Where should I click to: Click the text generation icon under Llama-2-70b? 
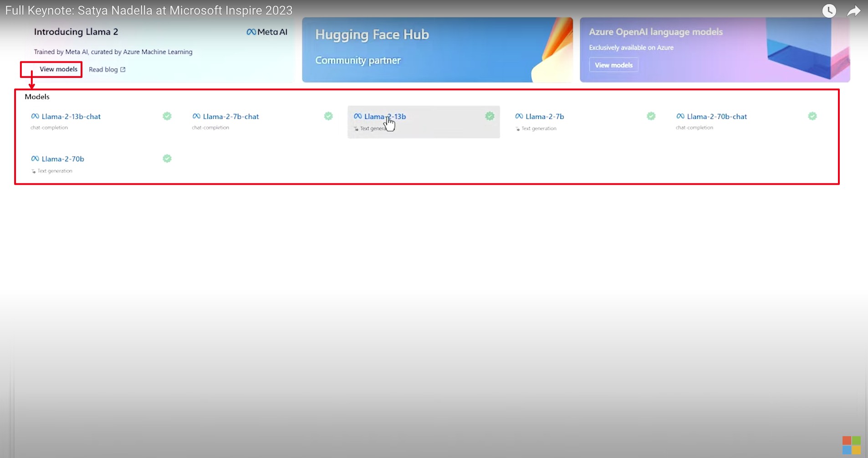point(33,171)
